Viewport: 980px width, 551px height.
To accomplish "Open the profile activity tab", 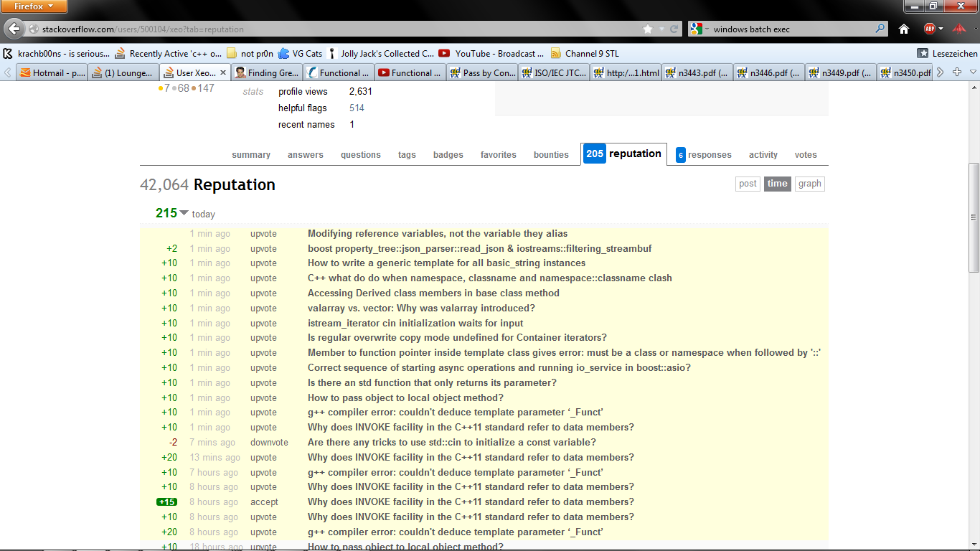I will [x=763, y=155].
